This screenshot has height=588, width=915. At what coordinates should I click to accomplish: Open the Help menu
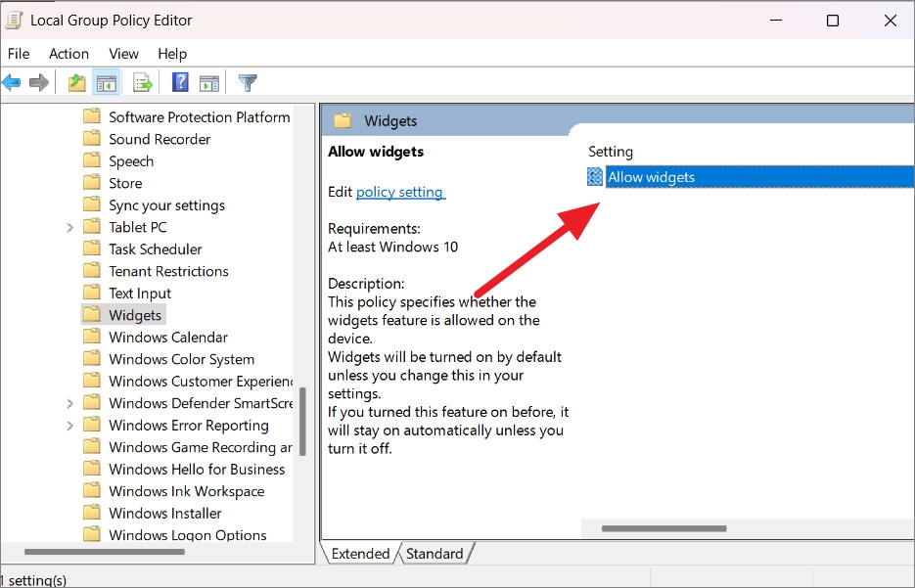click(172, 54)
